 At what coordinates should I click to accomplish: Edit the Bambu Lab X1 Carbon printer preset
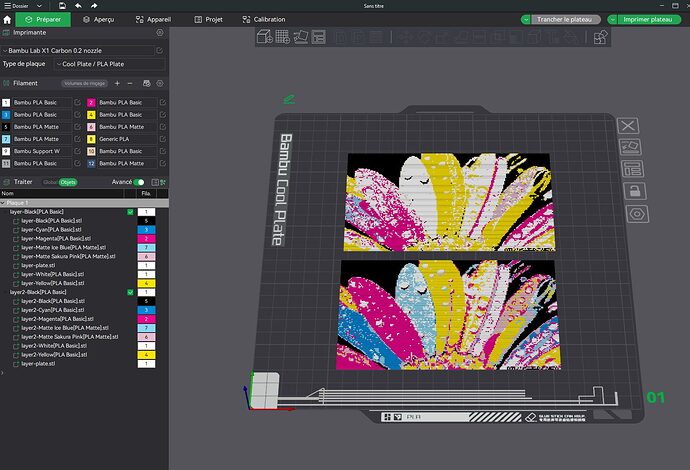160,51
